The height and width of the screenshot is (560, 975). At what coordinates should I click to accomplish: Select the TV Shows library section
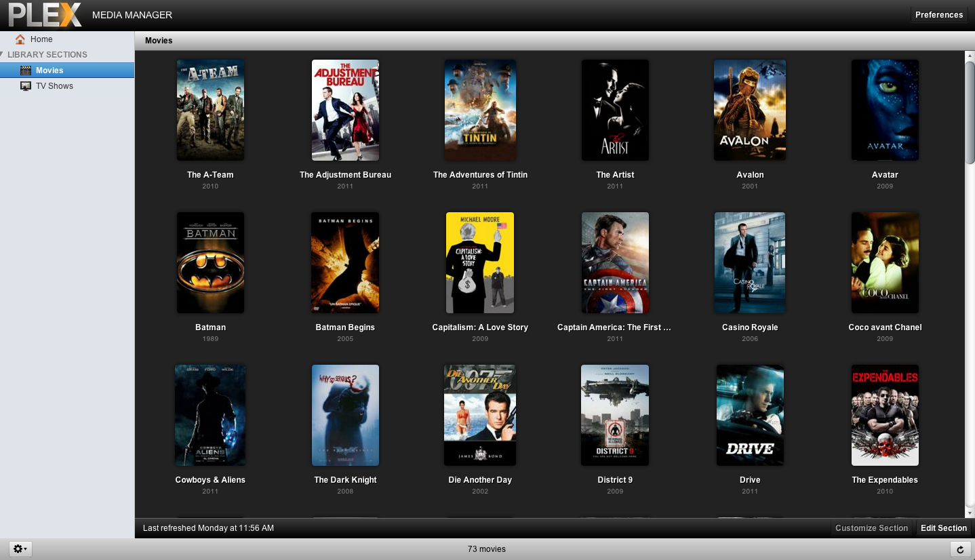[67, 86]
